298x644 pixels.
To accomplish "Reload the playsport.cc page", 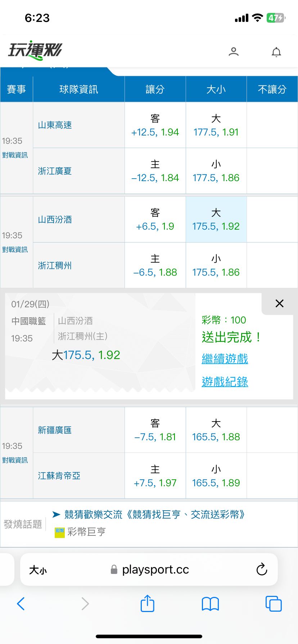I will (262, 570).
